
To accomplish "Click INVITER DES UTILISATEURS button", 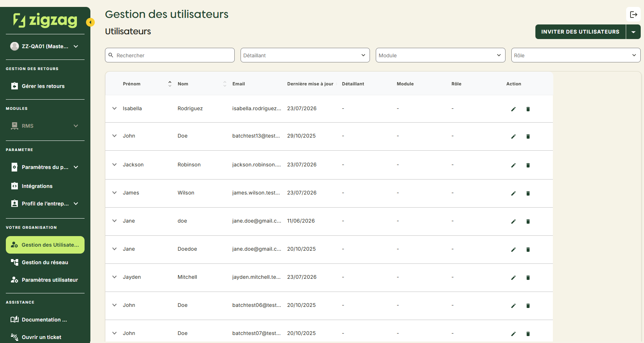I will (x=580, y=32).
